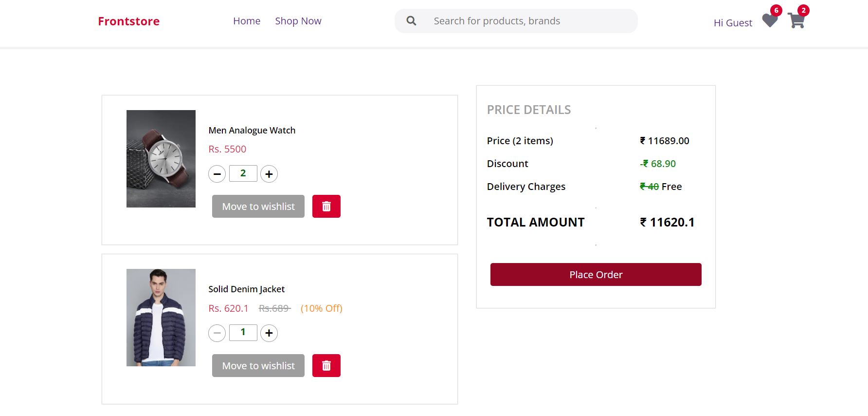Click the Hi Guest account label
The height and width of the screenshot is (416, 868).
(x=733, y=23)
